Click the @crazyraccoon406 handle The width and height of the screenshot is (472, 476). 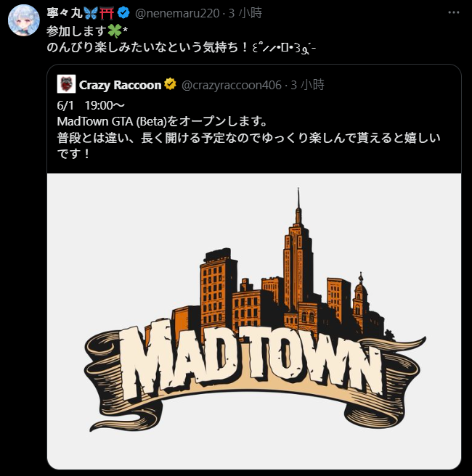point(232,85)
